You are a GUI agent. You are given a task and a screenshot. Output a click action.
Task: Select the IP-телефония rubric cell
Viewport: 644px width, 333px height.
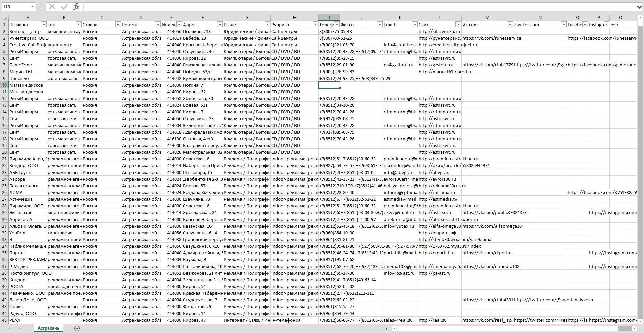(x=294, y=320)
